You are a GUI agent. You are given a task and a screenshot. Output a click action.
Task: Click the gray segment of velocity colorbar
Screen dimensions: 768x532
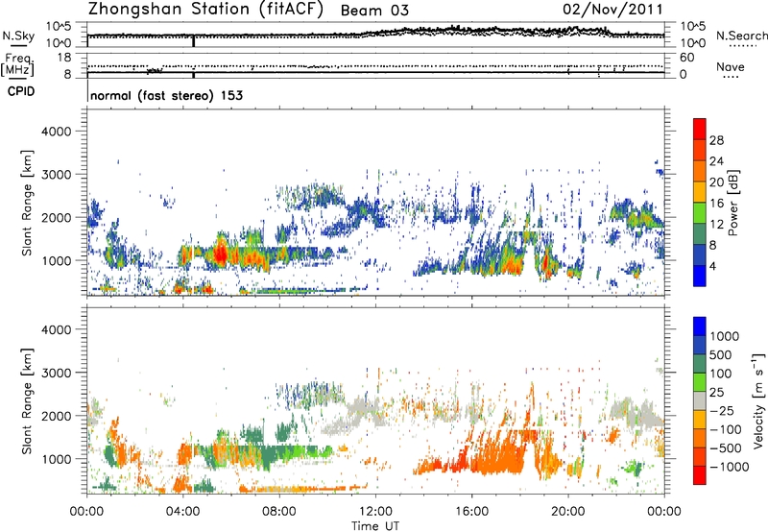tap(700, 401)
